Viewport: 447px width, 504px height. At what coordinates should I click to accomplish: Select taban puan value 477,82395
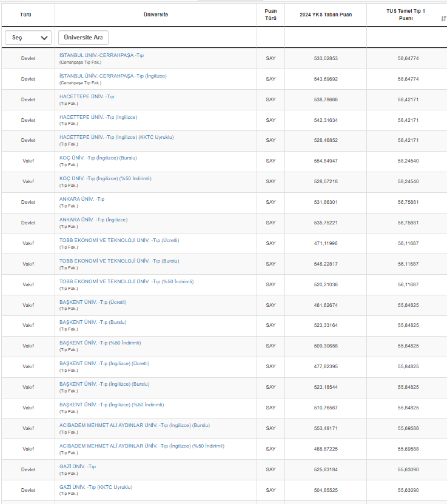[326, 366]
